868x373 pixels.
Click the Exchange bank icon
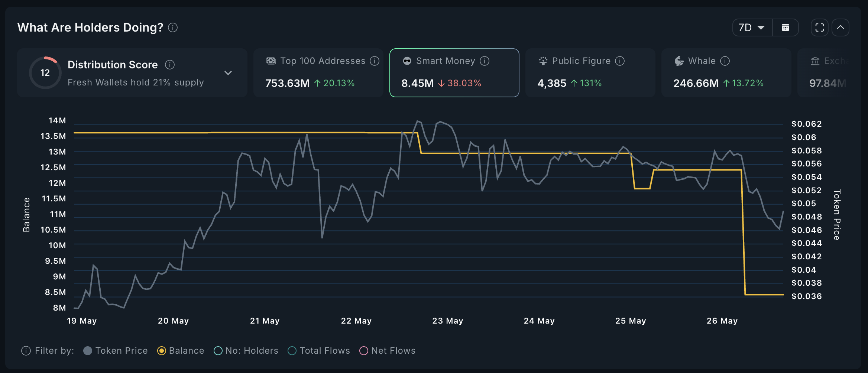815,61
